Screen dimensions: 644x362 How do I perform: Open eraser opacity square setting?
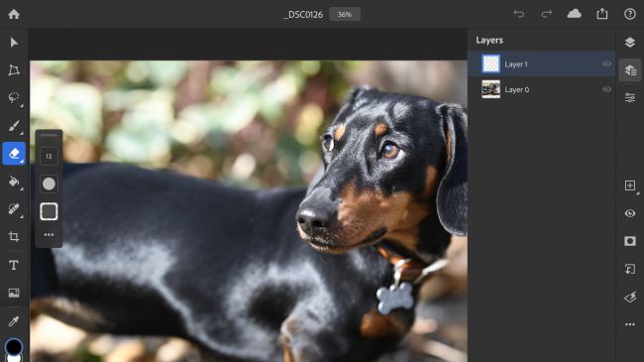tap(49, 211)
